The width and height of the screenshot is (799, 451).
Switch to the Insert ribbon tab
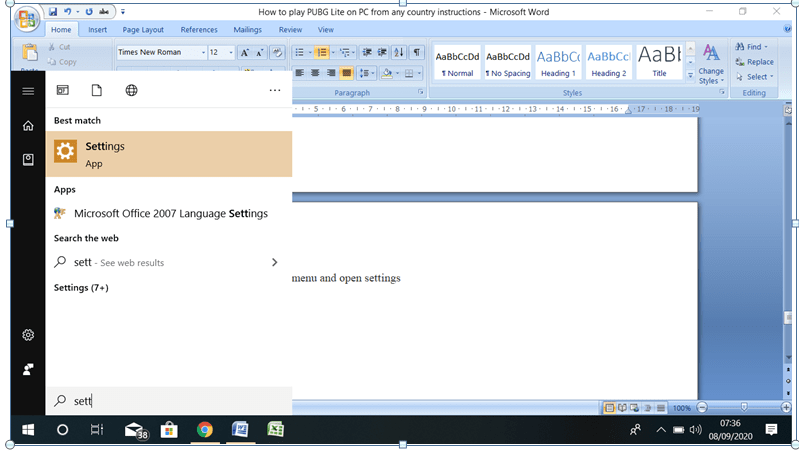[x=97, y=30]
